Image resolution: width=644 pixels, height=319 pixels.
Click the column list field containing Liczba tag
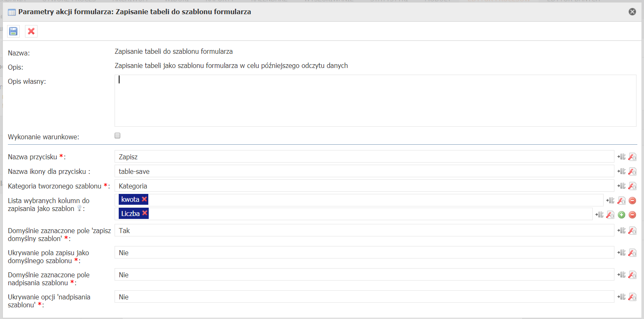(x=354, y=214)
